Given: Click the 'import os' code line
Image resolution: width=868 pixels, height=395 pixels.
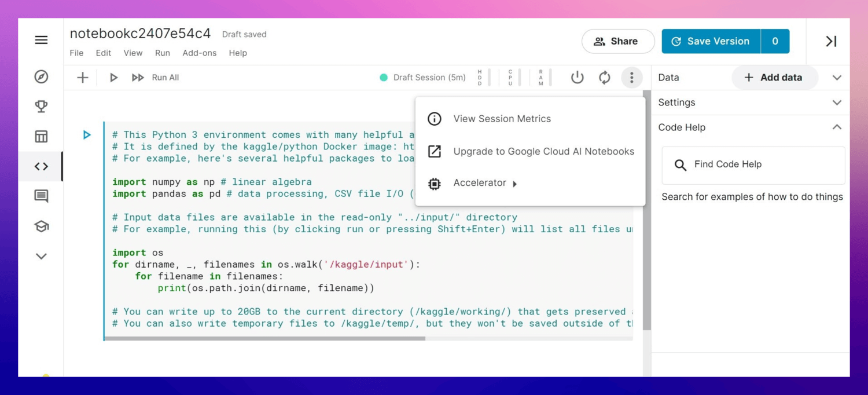Looking at the screenshot, I should pos(138,253).
